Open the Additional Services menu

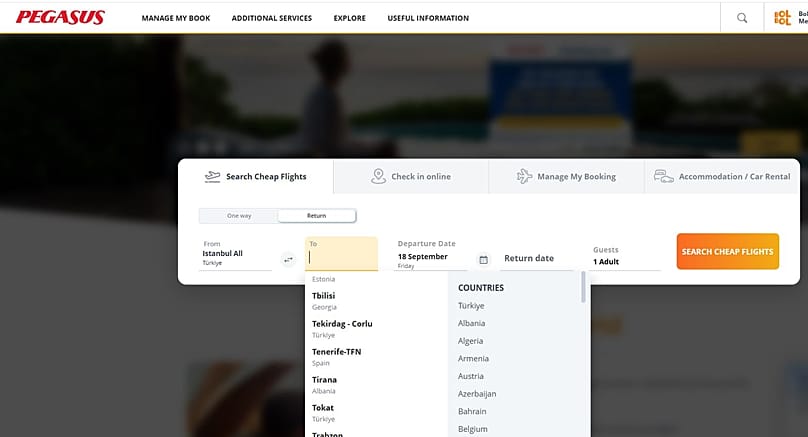coord(272,18)
